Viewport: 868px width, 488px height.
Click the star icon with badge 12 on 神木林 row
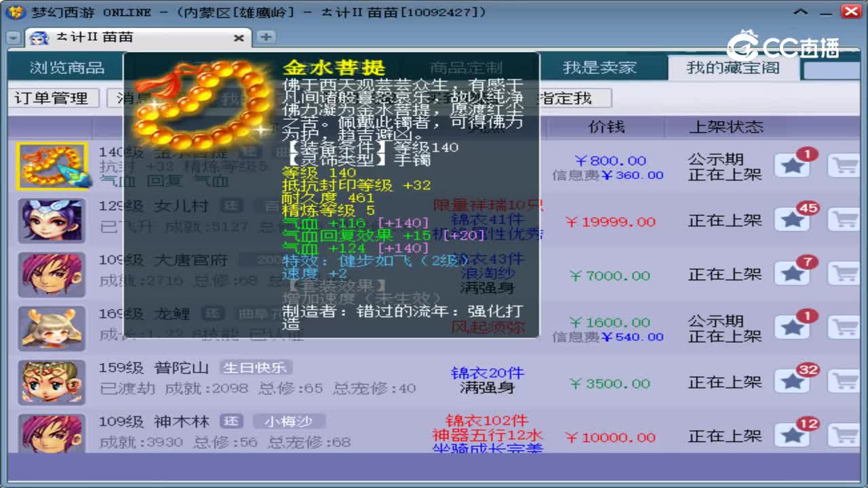792,435
